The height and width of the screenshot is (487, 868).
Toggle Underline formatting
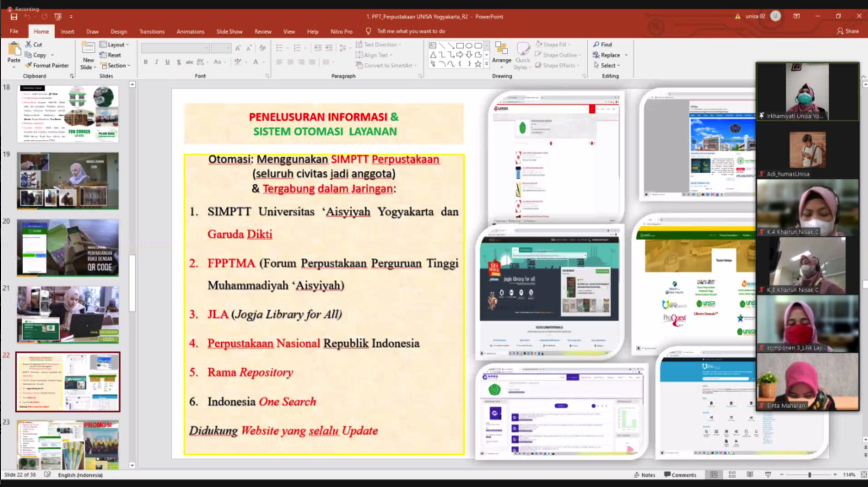pos(167,62)
